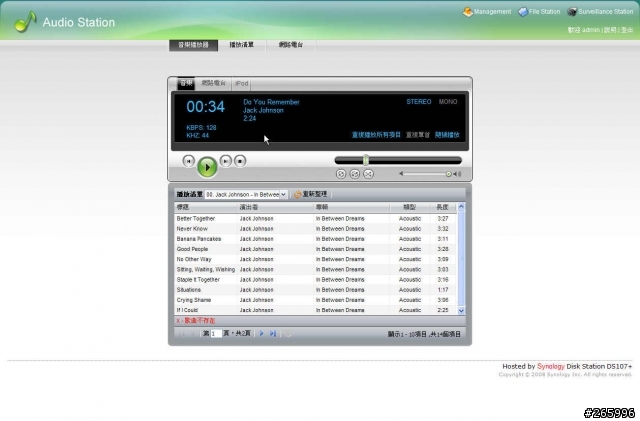Select the music tab in the player panel
The width and height of the screenshot is (640, 421).
tap(186, 83)
